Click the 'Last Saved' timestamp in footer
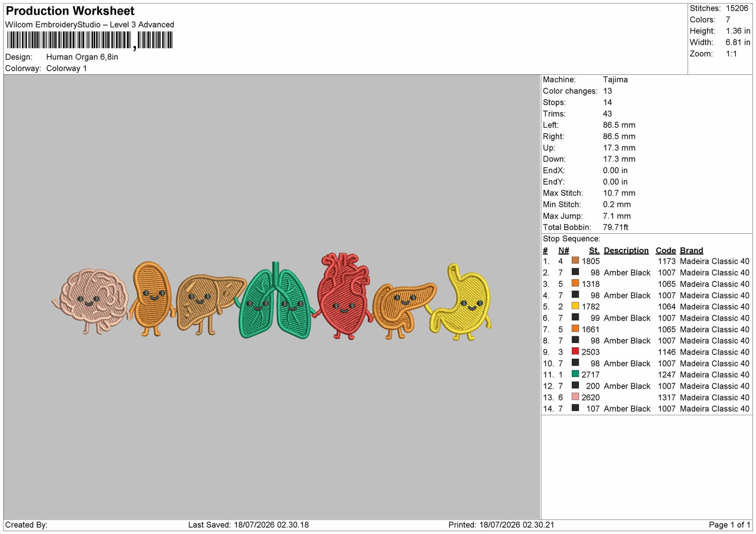756x534 pixels. click(249, 525)
